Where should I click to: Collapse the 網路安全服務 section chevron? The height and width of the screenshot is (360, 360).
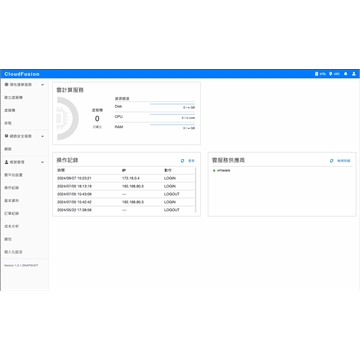(42, 136)
